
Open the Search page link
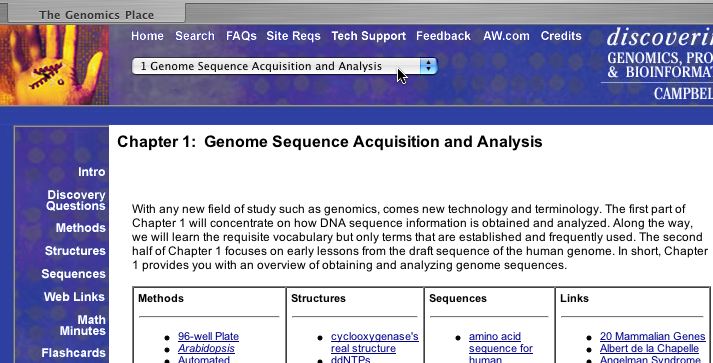(195, 36)
